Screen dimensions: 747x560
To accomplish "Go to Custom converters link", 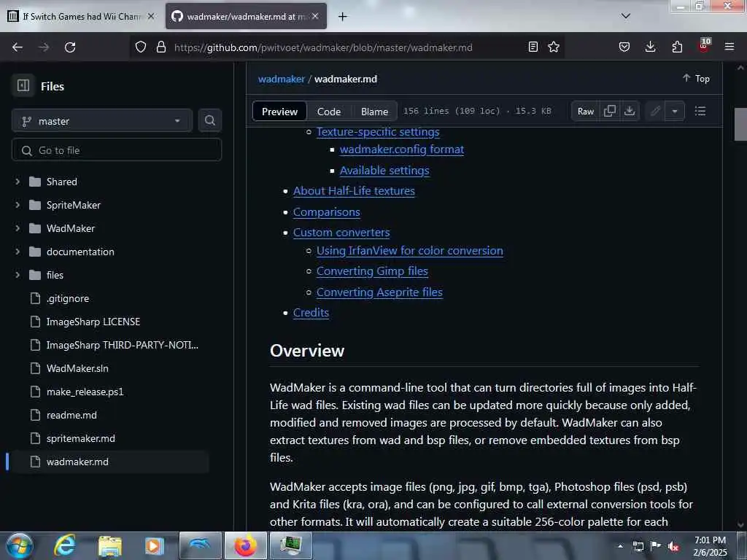I will 341,233.
